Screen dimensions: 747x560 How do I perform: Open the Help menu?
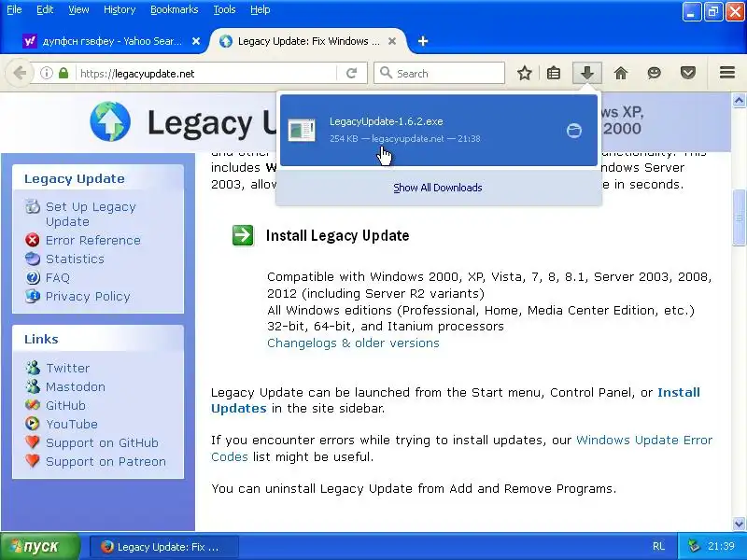tap(261, 9)
